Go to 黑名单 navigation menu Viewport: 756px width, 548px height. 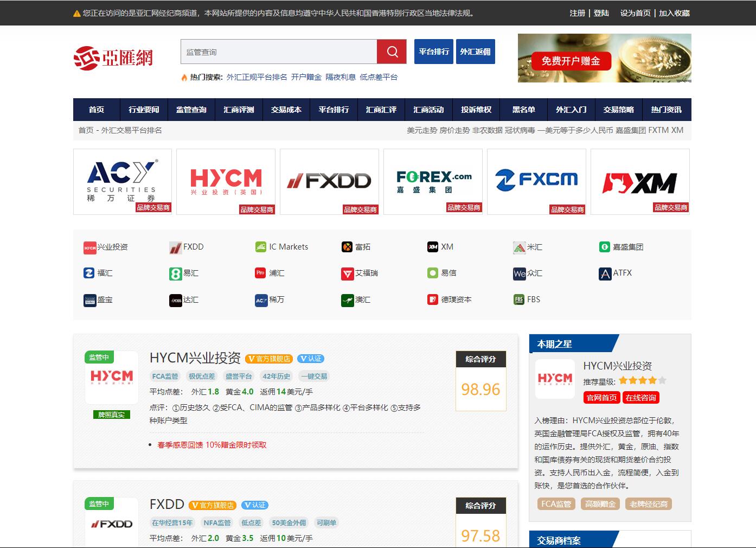point(523,110)
